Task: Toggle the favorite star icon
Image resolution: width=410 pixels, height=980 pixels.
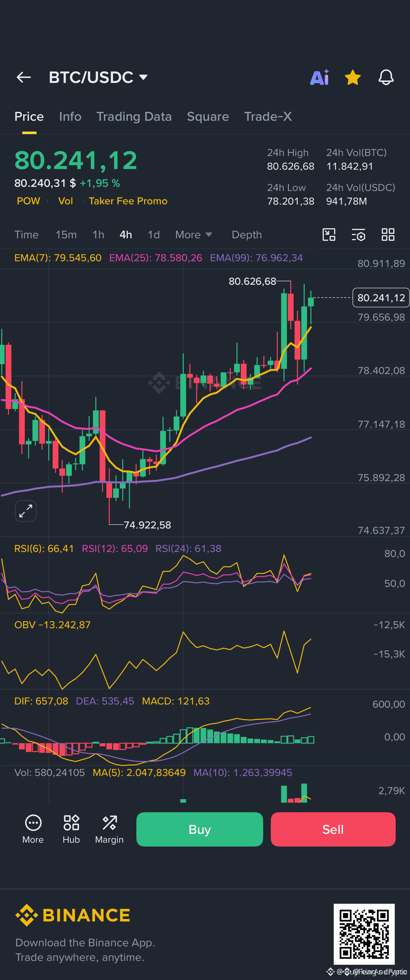Action: click(352, 77)
